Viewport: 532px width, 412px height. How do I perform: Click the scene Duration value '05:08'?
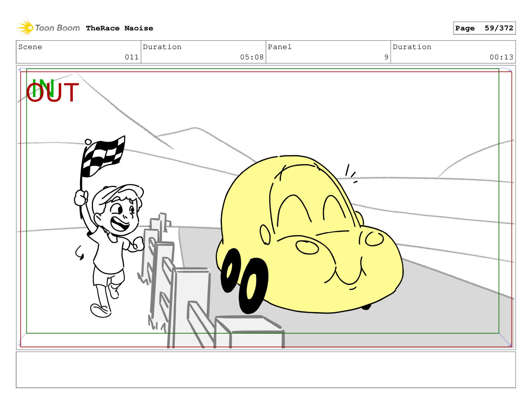(252, 57)
